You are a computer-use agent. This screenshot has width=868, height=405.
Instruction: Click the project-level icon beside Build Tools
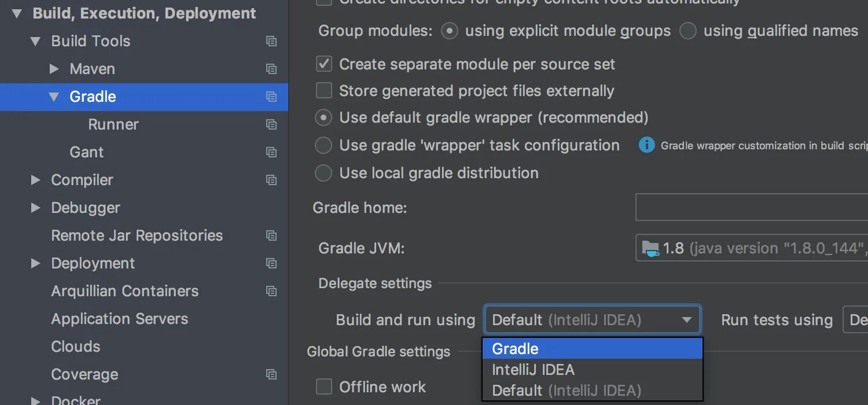pyautogui.click(x=271, y=41)
